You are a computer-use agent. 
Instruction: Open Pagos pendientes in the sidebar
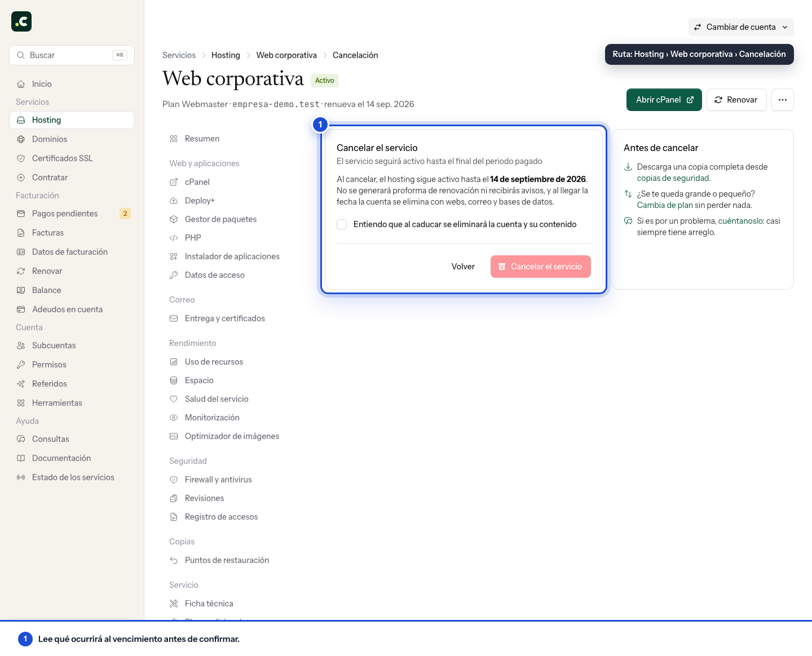[72, 214]
